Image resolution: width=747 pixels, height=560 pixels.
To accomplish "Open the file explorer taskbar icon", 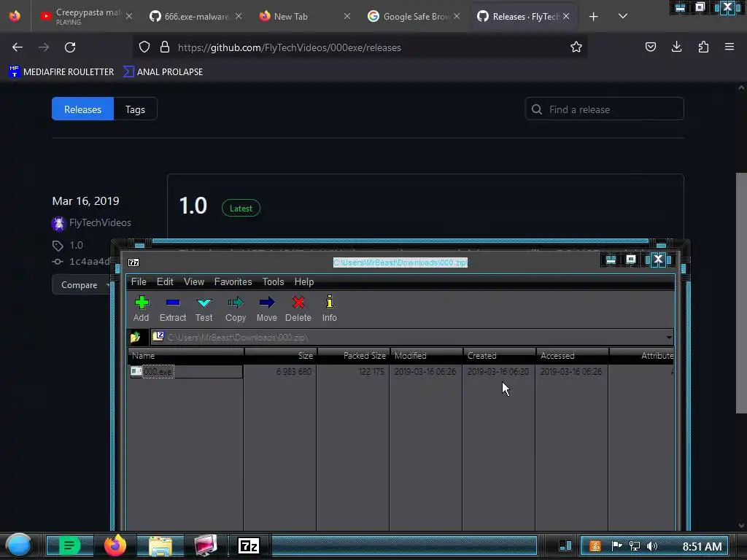I will point(160,545).
